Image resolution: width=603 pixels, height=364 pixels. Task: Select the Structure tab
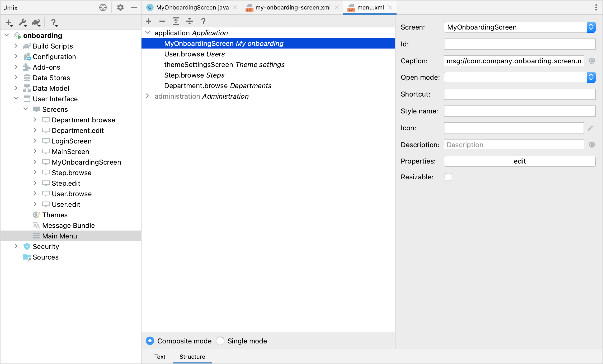click(x=192, y=357)
